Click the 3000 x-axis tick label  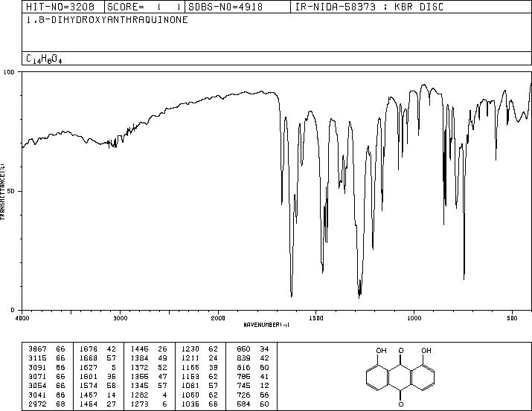click(x=120, y=318)
